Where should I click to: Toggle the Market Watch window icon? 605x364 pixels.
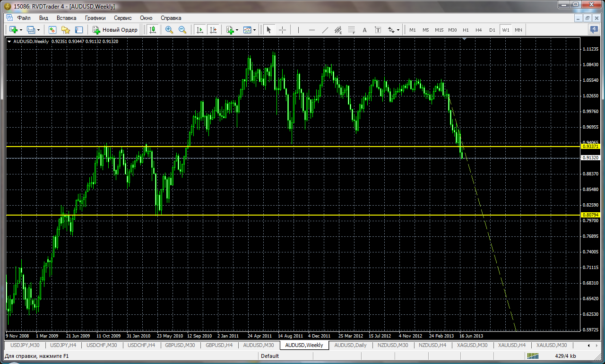pyautogui.click(x=52, y=30)
